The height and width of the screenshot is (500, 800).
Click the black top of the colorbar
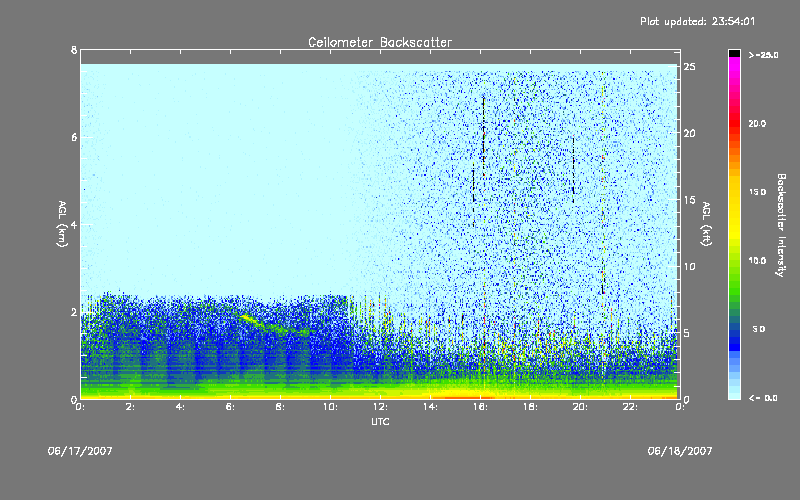coord(734,53)
